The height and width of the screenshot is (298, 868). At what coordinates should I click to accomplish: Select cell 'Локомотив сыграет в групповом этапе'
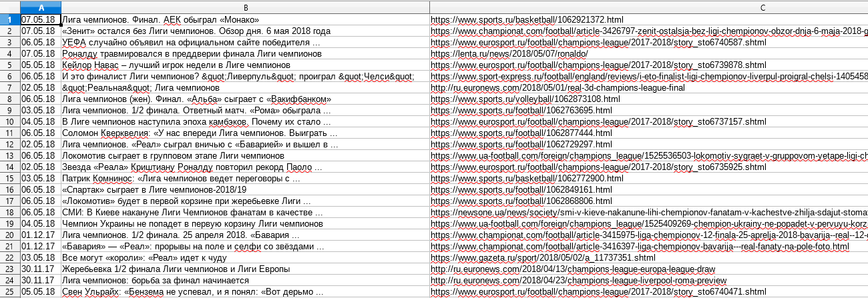pos(245,156)
